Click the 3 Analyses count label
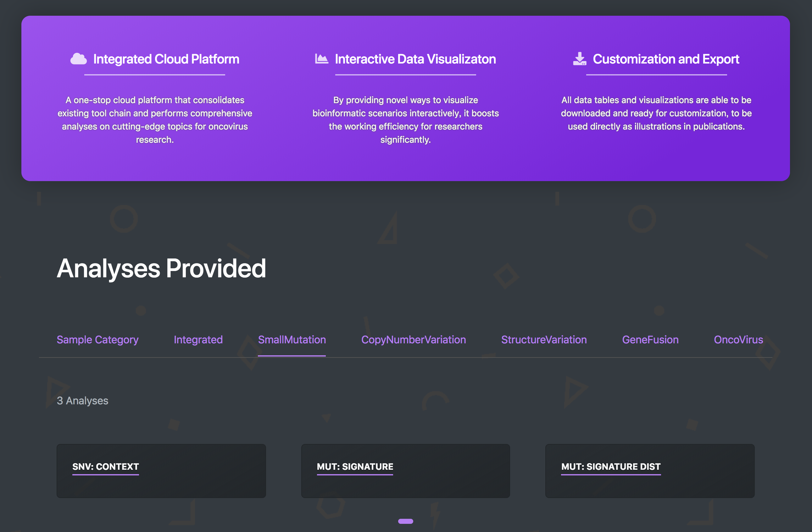This screenshot has width=812, height=532. 82,400
